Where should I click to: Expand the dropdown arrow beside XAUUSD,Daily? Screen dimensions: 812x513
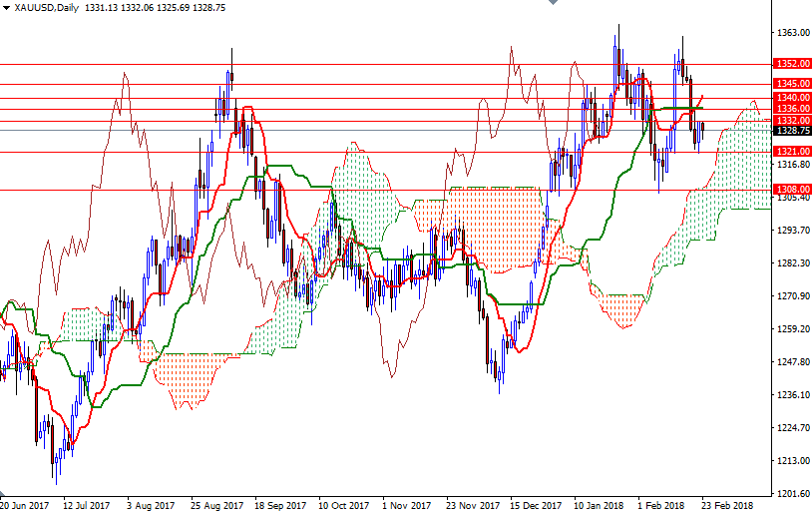click(x=6, y=8)
